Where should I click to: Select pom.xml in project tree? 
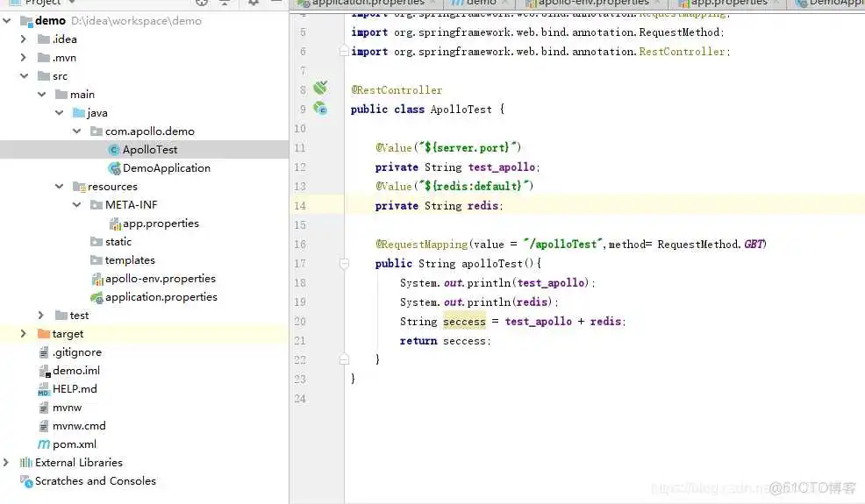click(75, 444)
